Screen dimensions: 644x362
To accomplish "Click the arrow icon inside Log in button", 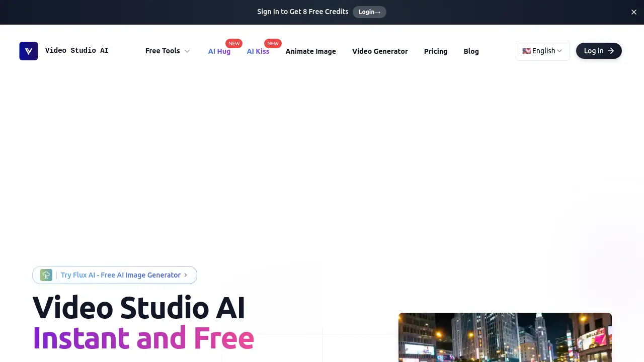I will point(610,51).
